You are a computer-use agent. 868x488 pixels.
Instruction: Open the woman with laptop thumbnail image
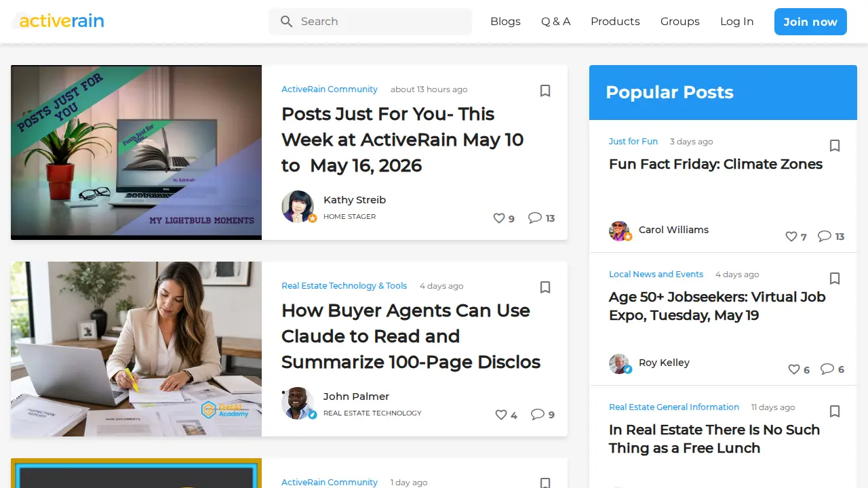[x=136, y=349]
